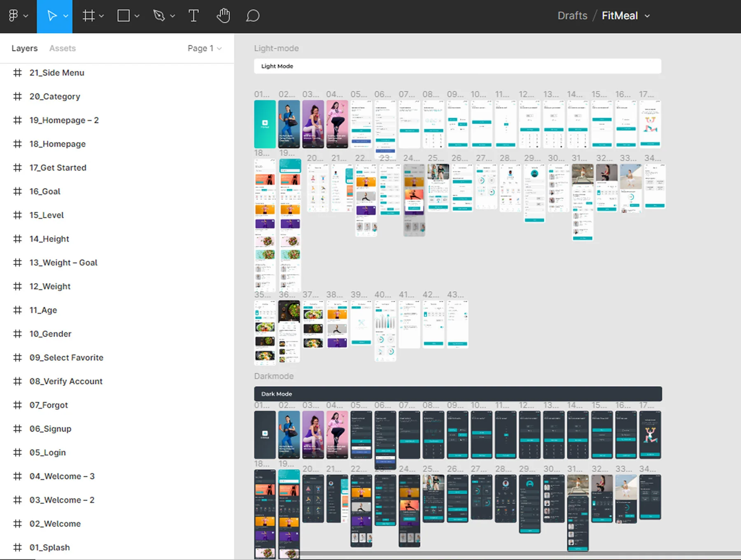Click the frame icon beside 06_Signup

[x=17, y=429]
